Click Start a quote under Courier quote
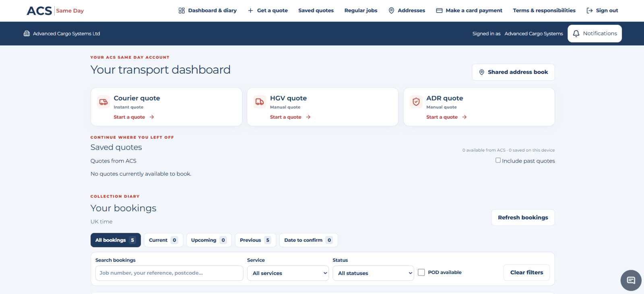The height and width of the screenshot is (294, 644). pos(129,117)
